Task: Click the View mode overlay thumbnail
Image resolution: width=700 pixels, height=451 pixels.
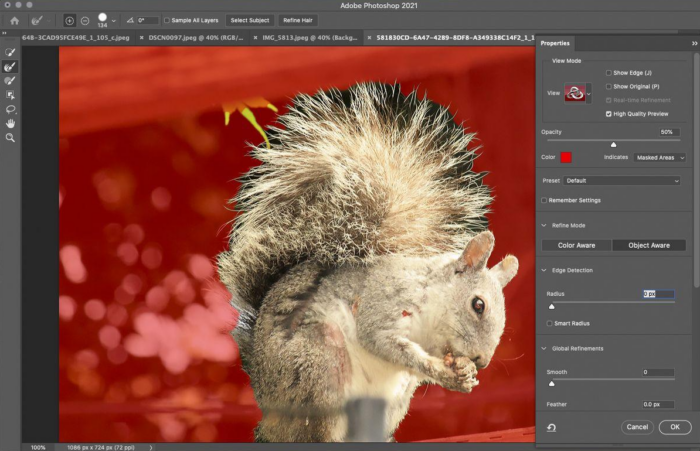Action: [x=575, y=93]
